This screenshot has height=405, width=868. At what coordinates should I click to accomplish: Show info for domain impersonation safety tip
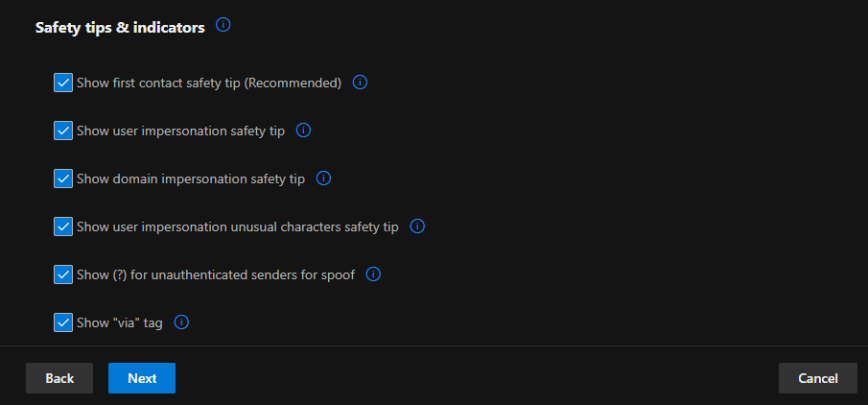click(323, 179)
